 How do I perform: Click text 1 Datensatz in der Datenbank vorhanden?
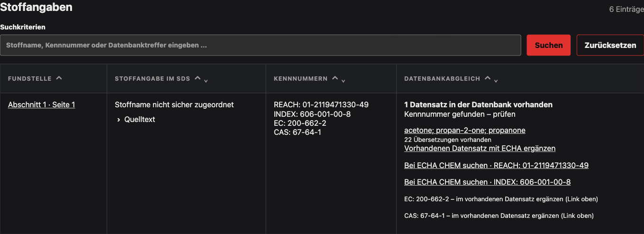(x=478, y=105)
